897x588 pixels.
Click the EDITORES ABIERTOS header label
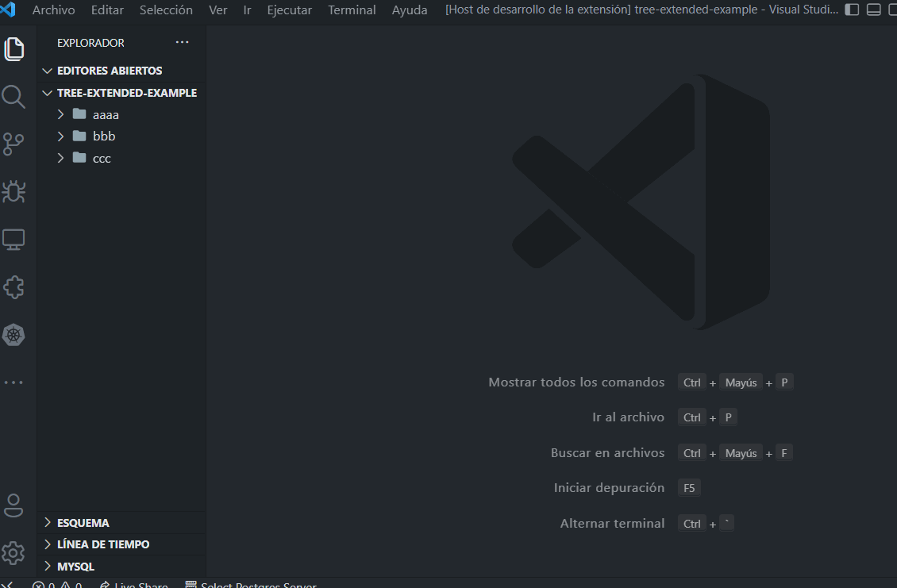(x=110, y=71)
